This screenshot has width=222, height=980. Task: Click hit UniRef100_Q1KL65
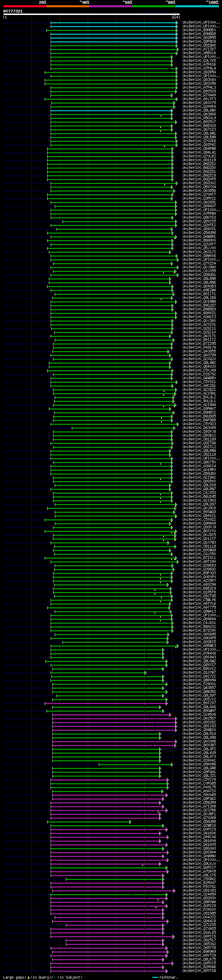199,932
